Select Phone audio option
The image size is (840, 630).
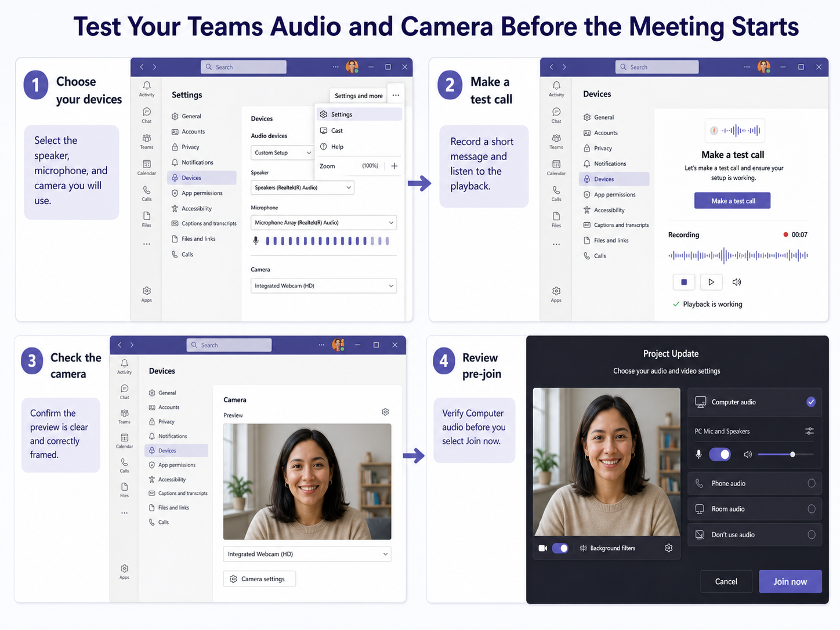tap(755, 483)
